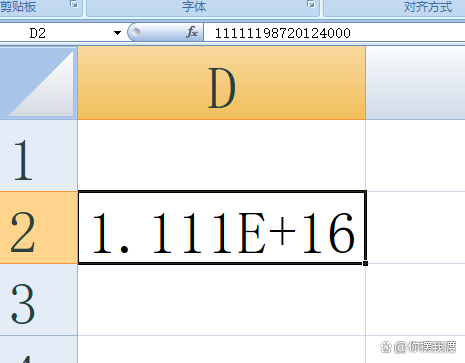Click the 剪贴板 group label
The image size is (465, 363).
(18, 6)
